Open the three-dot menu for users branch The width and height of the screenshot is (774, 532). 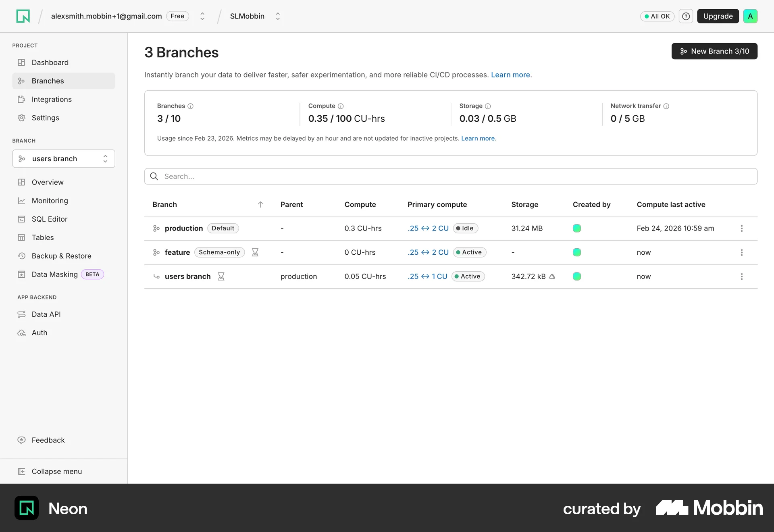point(742,276)
